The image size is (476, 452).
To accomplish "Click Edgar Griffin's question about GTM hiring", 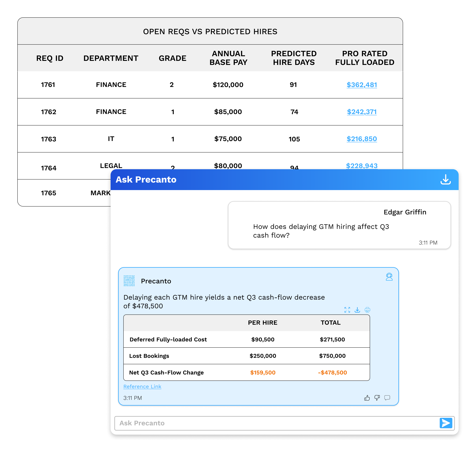I will point(321,231).
